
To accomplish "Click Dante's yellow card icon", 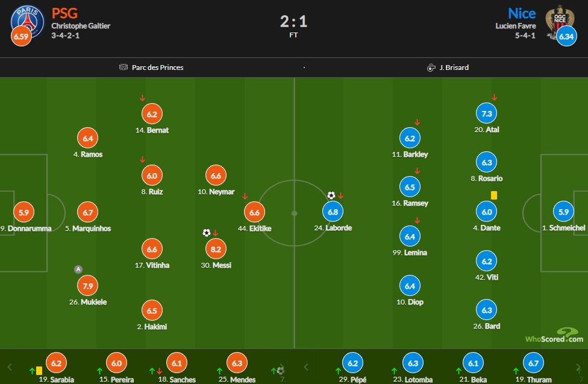I will 494,195.
